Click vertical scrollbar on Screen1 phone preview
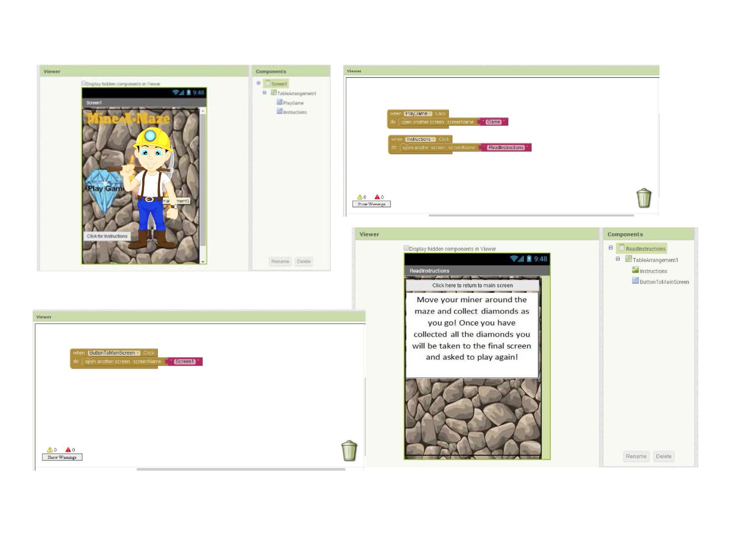 202,181
